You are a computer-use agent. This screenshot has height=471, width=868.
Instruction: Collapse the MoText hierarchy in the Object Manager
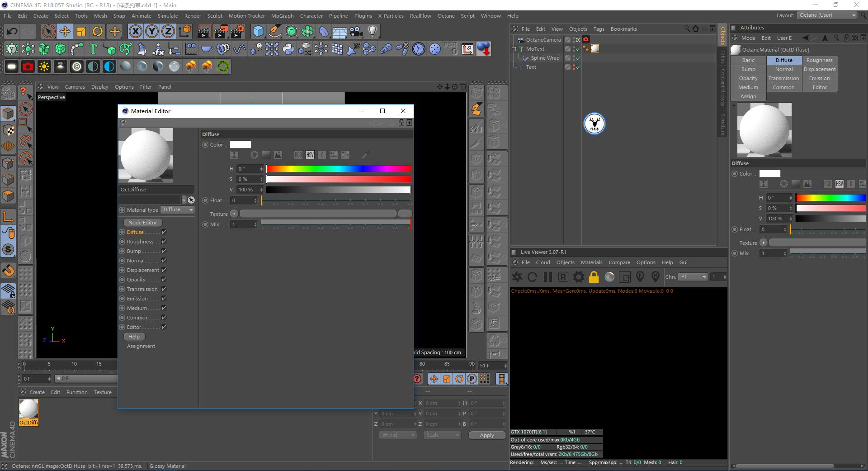pos(514,49)
